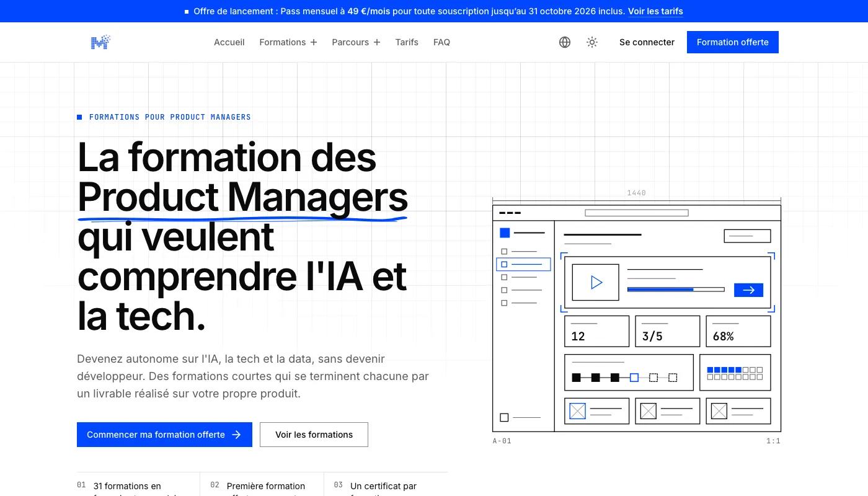Click the "Devenez autonome sur l'IA" paragraph
The height and width of the screenshot is (496, 868).
pos(253,376)
